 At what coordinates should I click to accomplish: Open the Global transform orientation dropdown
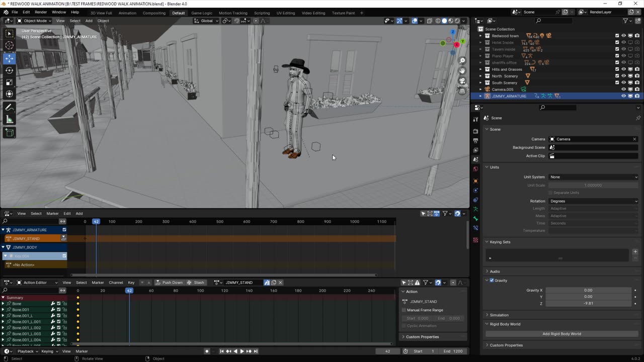206,21
